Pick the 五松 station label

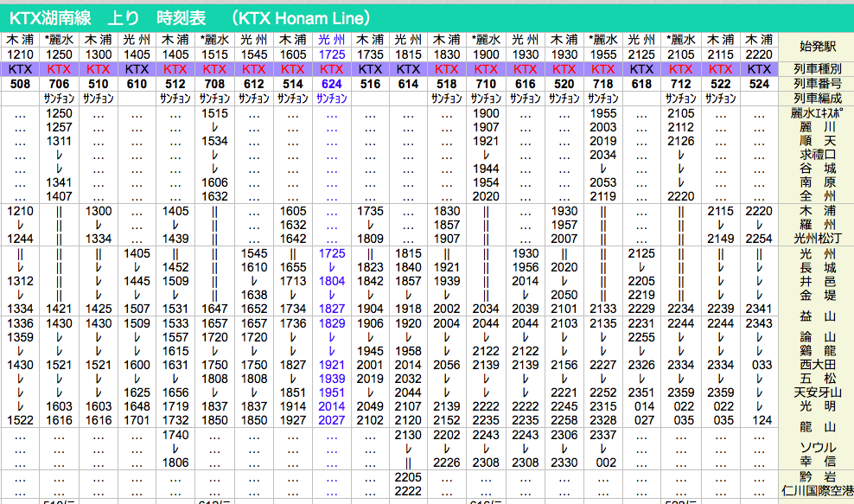[x=818, y=379]
